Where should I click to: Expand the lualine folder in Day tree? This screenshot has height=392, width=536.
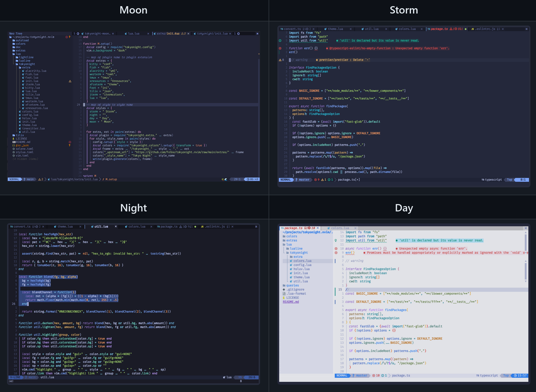294,249
